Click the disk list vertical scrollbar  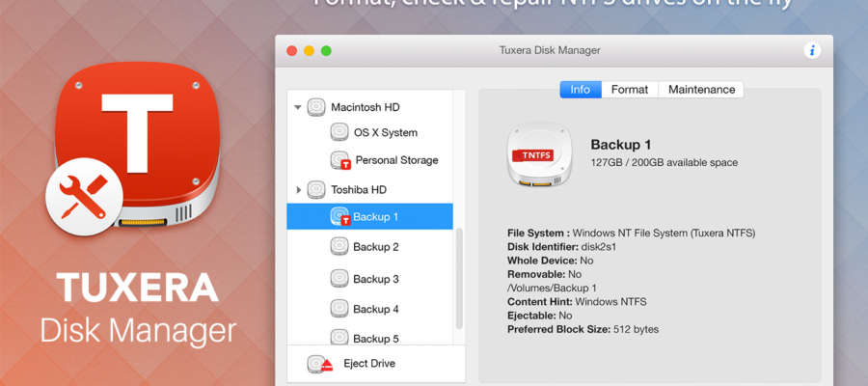point(458,279)
